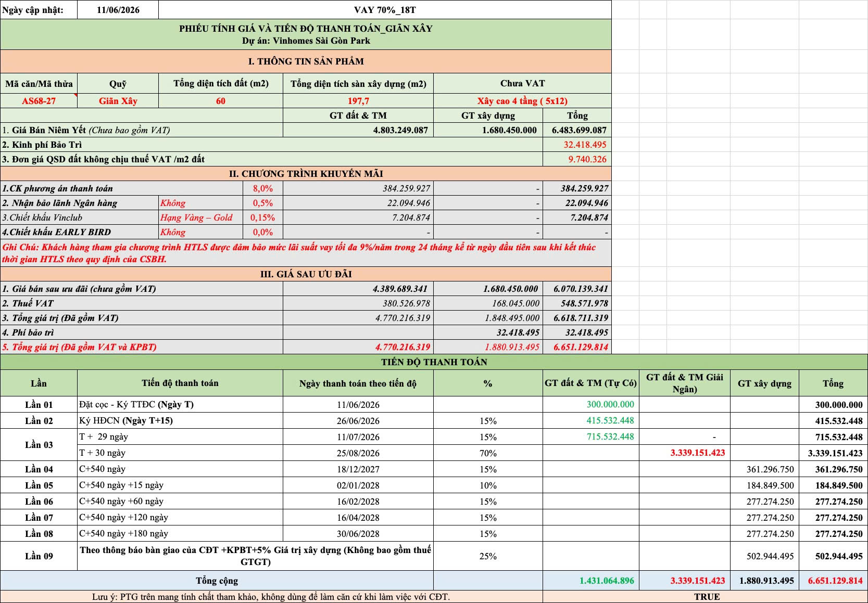This screenshot has height=603, width=868.
Task: Click the TIẾN ĐỘ THANH TOÁN section header
Action: pos(434,362)
